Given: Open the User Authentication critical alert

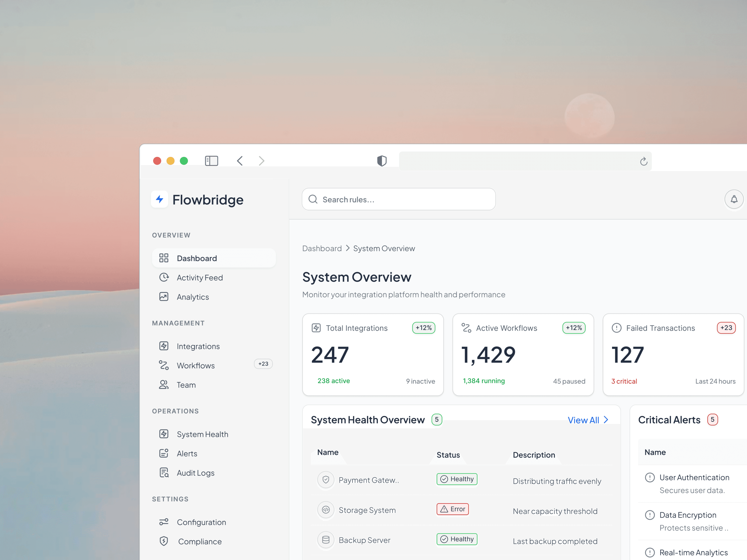Looking at the screenshot, I should point(694,477).
